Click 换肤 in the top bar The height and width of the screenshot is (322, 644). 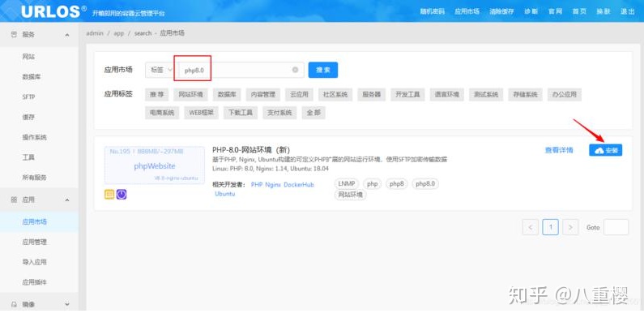603,11
